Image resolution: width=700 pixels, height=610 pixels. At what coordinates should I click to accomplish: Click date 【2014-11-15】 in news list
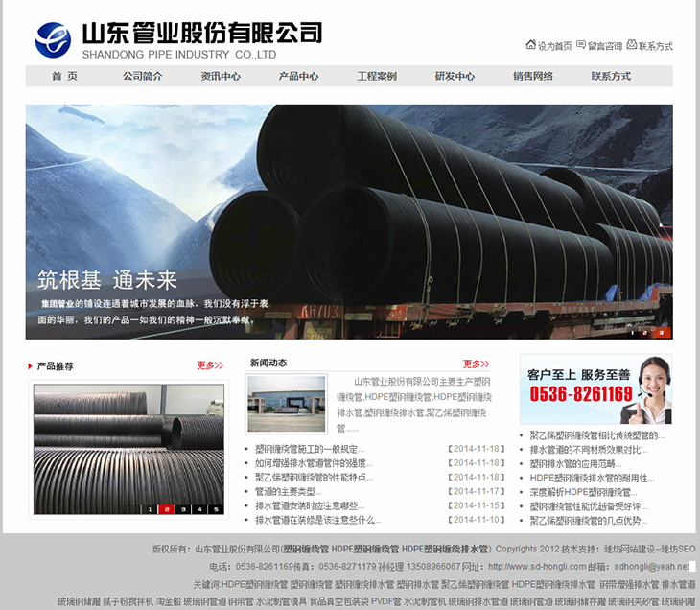tap(477, 506)
